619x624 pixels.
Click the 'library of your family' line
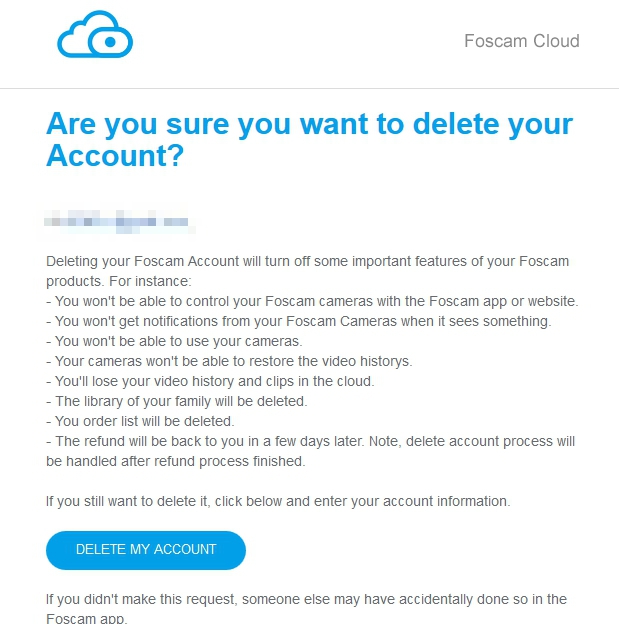(177, 401)
